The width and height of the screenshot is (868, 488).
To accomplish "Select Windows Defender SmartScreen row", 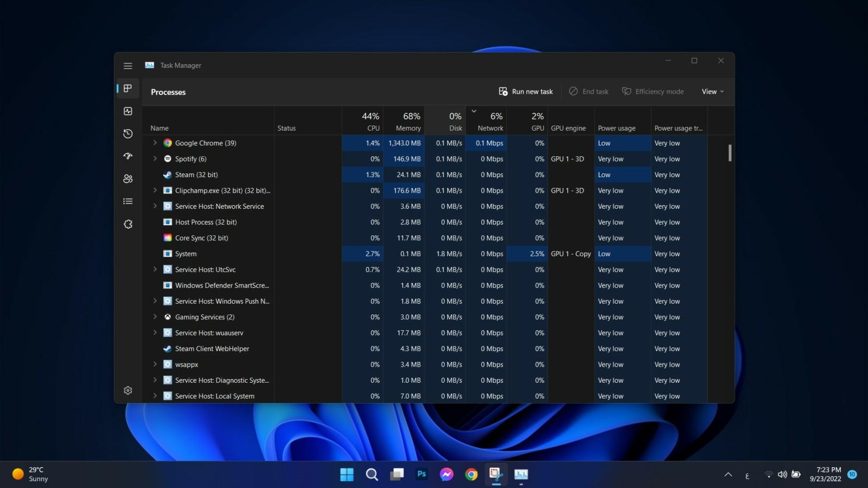I will [425, 285].
